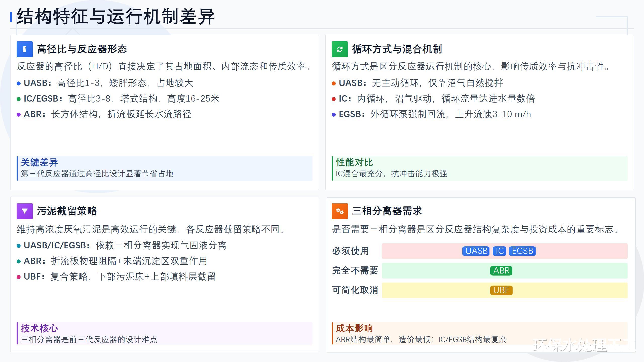This screenshot has width=644, height=362.
Task: Click the 完全不需要 row label
Action: point(355,270)
